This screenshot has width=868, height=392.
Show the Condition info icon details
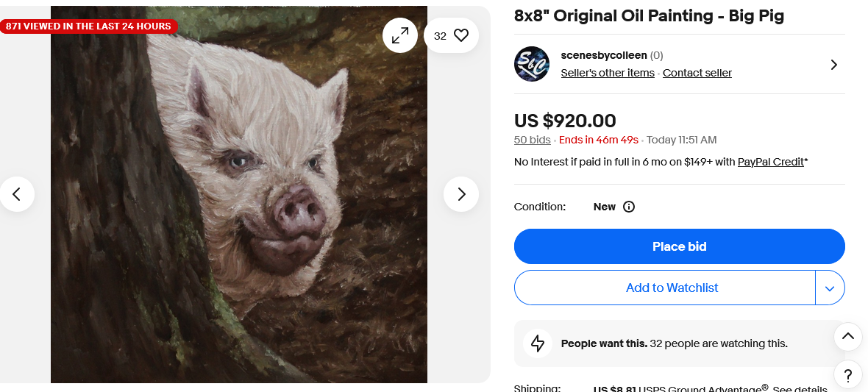click(x=629, y=207)
